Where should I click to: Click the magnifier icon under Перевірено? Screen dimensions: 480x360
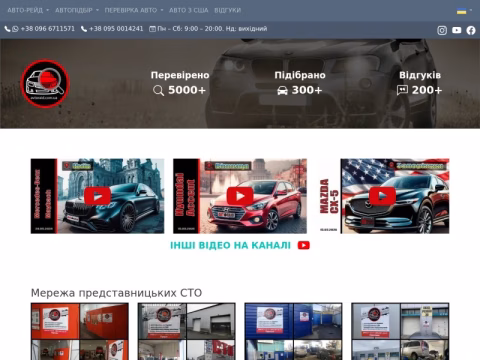(x=159, y=90)
